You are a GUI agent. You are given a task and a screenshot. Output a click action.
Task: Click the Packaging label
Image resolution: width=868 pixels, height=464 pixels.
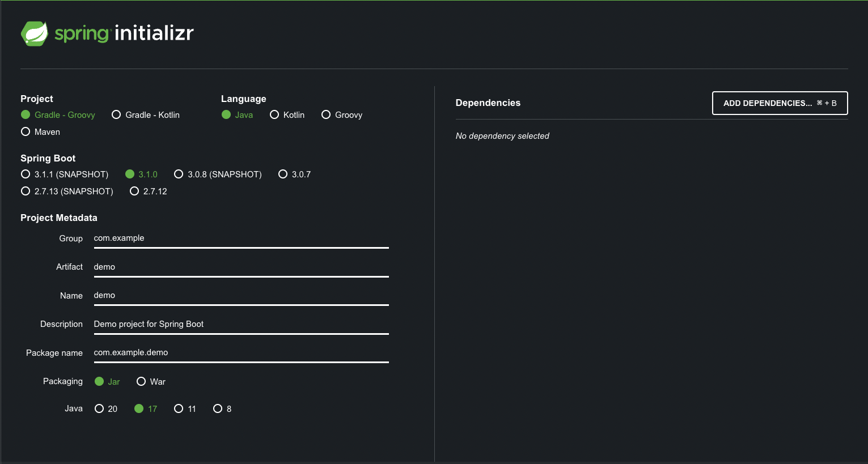[63, 381]
